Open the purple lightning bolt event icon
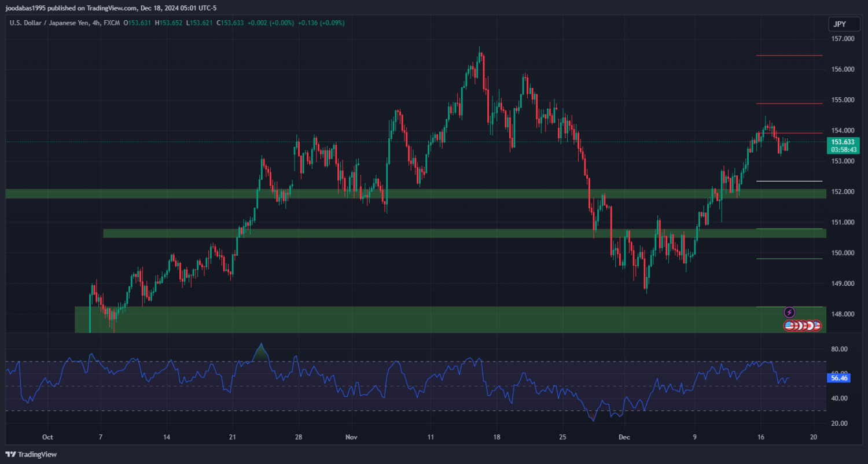The image size is (868, 464). (789, 312)
